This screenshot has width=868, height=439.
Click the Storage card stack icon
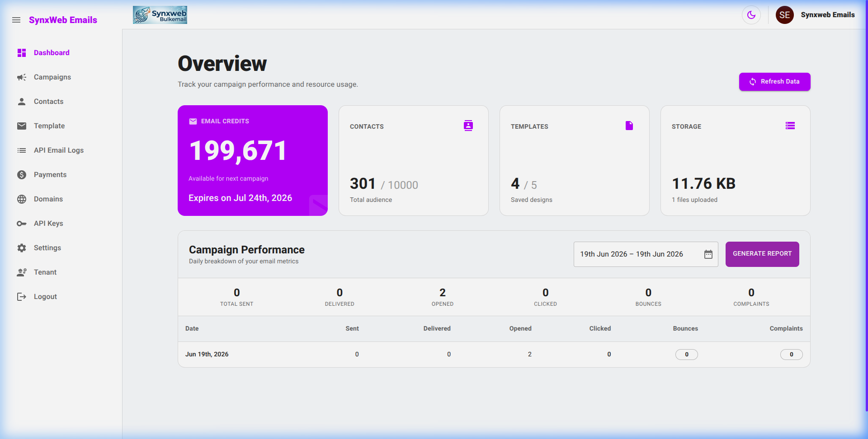(x=790, y=126)
